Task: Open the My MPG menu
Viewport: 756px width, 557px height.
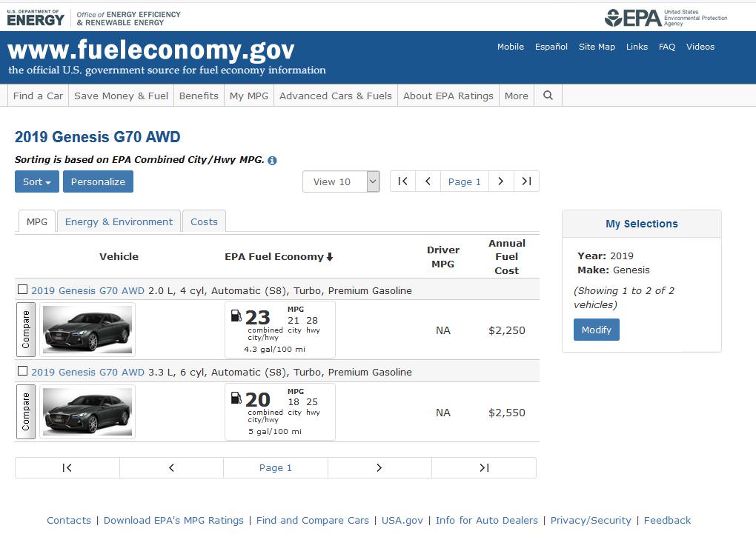Action: 249,96
